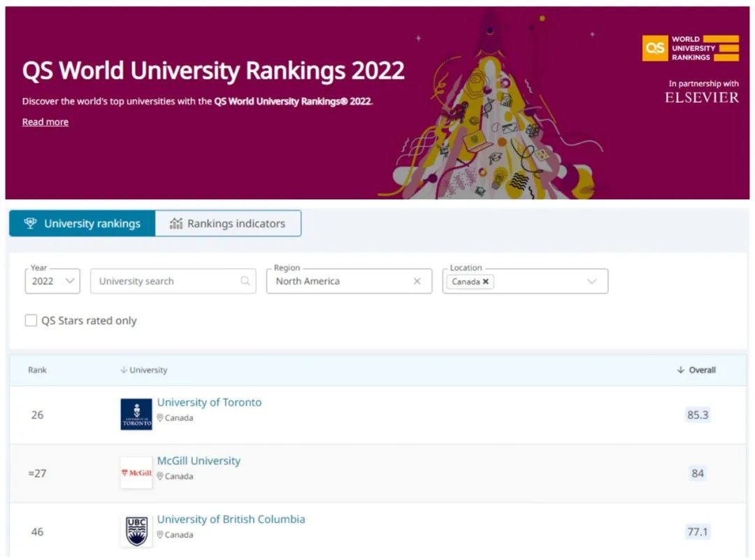
Task: Click the magnifier icon in University search
Action: (x=245, y=281)
